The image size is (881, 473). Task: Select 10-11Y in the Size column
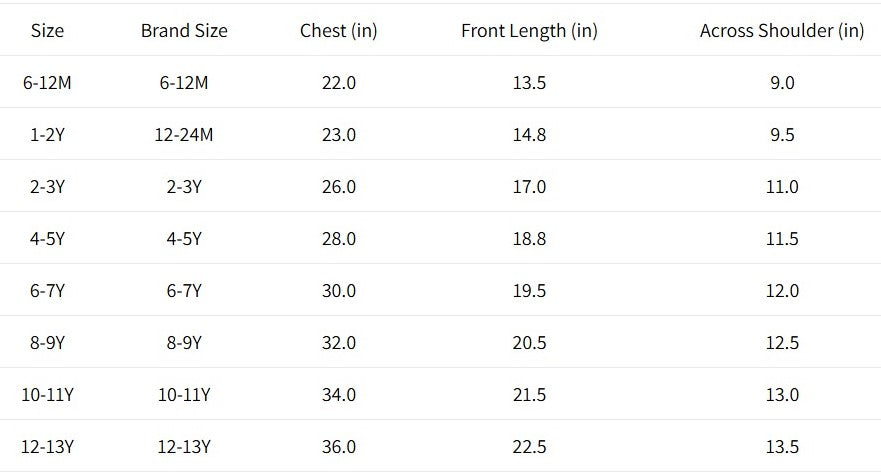point(47,395)
